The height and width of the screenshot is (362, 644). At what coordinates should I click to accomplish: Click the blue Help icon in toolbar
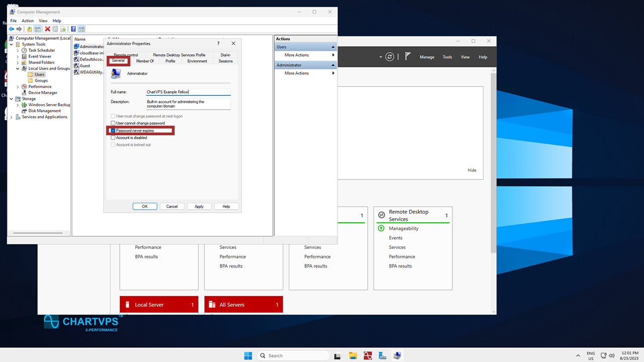point(73,29)
